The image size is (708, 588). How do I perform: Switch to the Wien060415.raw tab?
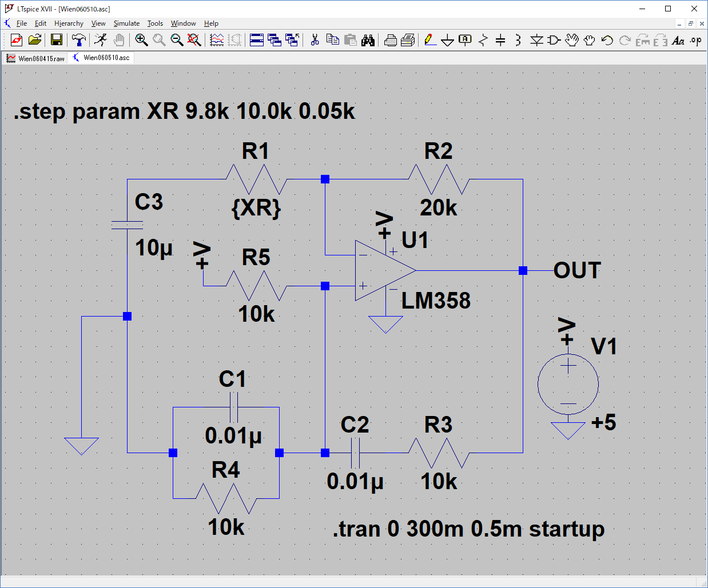36,58
